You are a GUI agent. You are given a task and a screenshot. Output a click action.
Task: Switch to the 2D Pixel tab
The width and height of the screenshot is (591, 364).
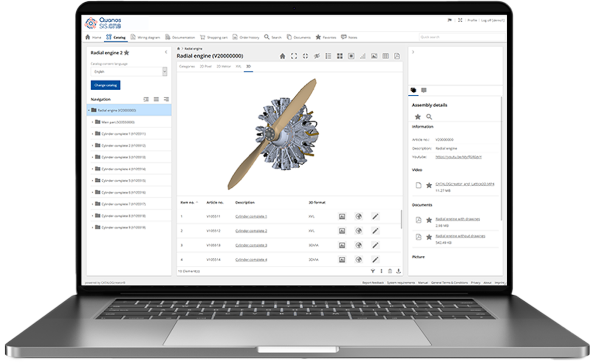[x=206, y=66]
